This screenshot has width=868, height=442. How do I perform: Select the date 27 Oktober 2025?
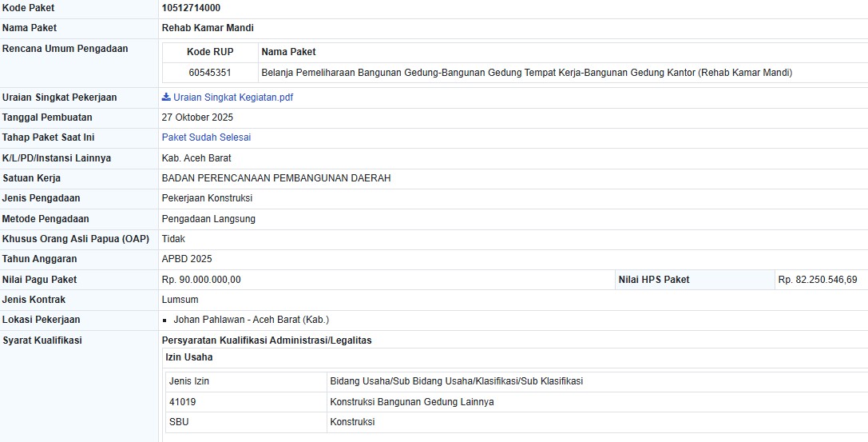pyautogui.click(x=197, y=117)
